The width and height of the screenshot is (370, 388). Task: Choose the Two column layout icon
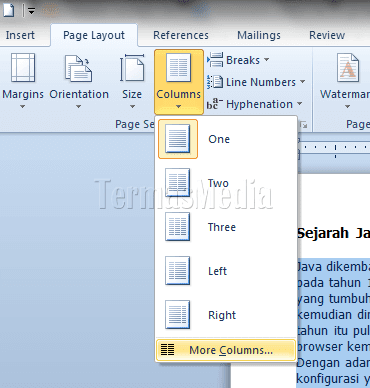pyautogui.click(x=178, y=183)
